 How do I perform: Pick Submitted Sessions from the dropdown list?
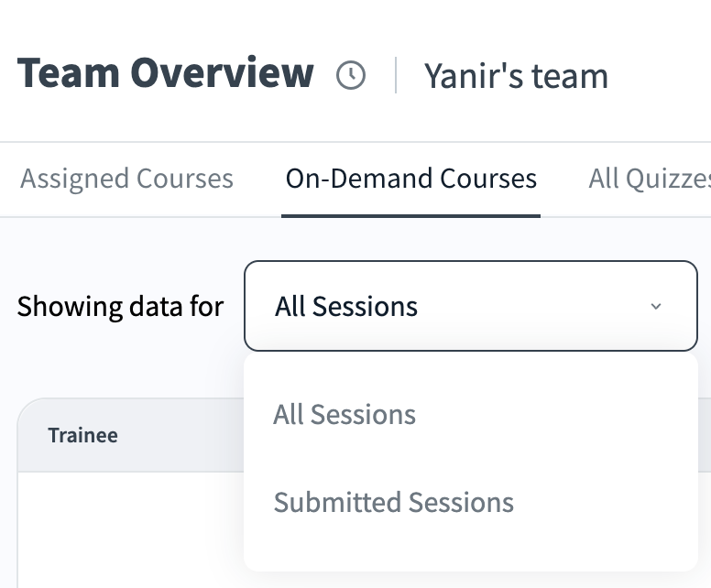393,502
